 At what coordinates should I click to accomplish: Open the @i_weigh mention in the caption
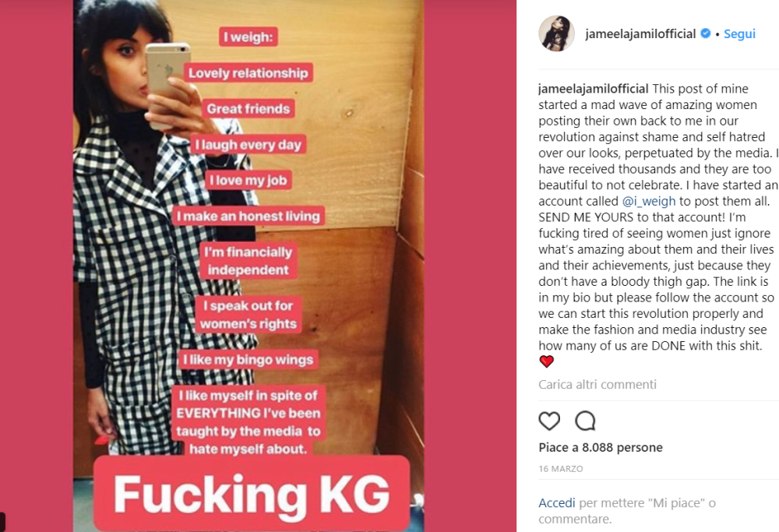coord(649,201)
